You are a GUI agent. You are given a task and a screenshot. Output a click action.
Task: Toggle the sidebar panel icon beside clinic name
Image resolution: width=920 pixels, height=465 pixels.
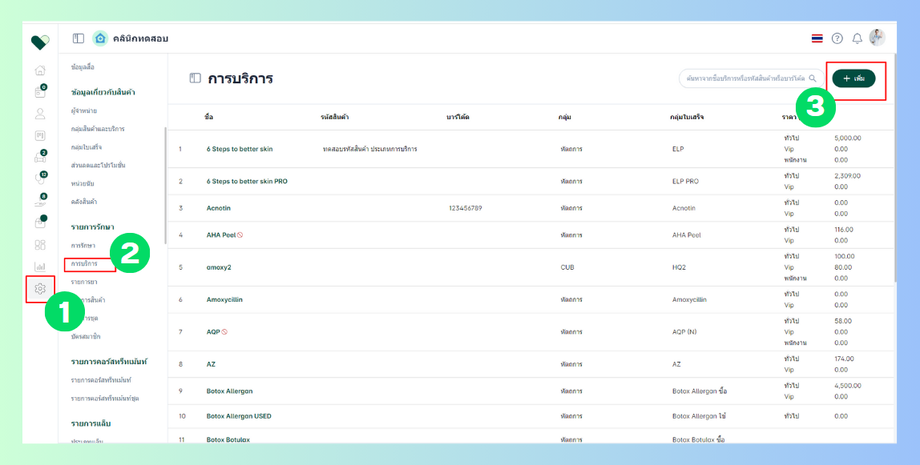point(78,38)
